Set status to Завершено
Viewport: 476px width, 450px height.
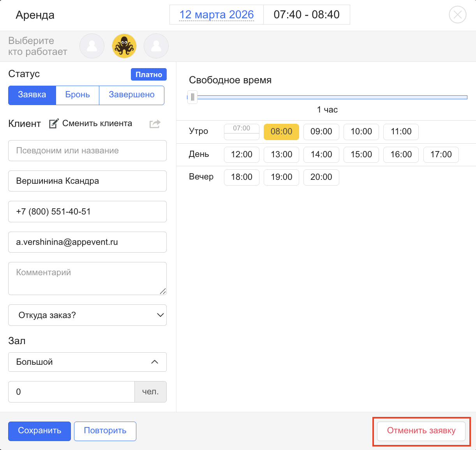tap(132, 95)
